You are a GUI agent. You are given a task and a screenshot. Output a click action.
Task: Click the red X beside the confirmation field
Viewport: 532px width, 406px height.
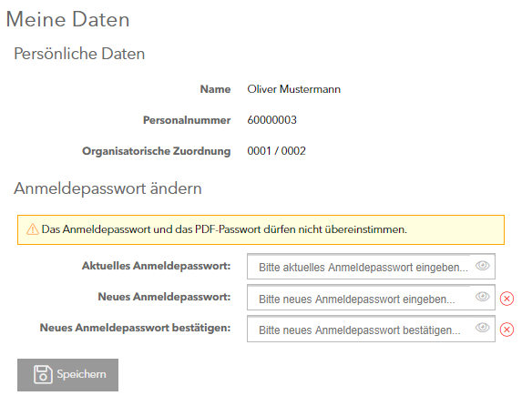click(506, 330)
